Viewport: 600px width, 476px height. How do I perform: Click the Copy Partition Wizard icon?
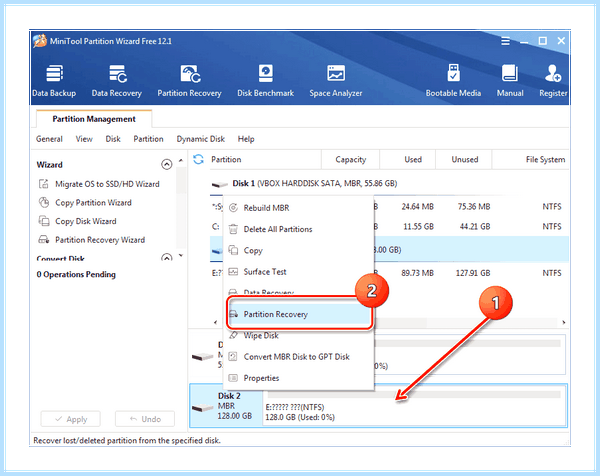[x=44, y=202]
